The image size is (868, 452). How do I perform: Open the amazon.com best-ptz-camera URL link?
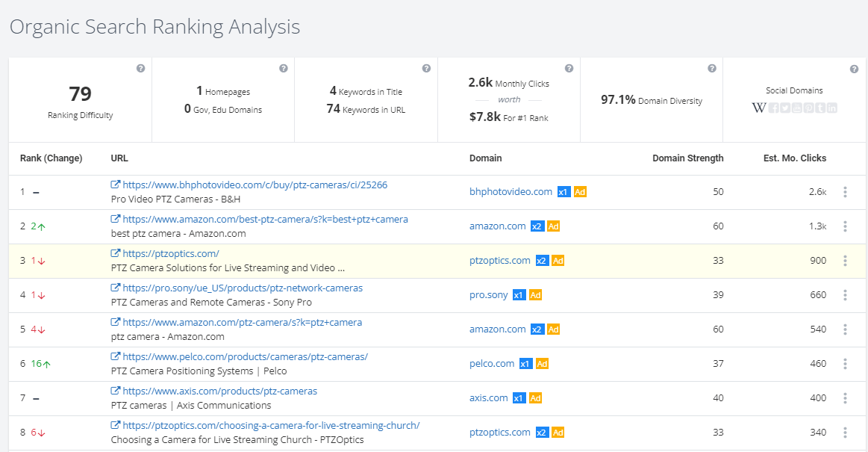click(265, 219)
